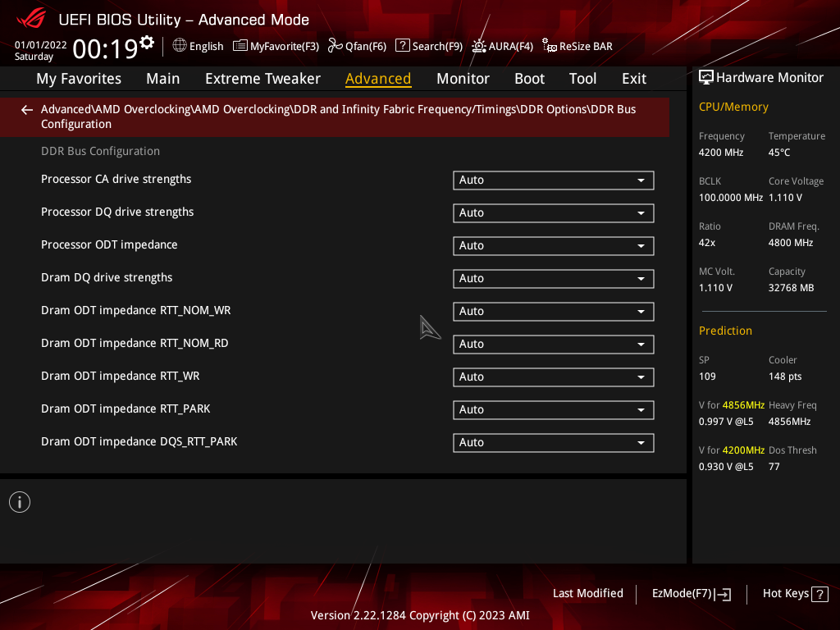
Task: Click the Hot Keys question mark icon
Action: click(819, 594)
